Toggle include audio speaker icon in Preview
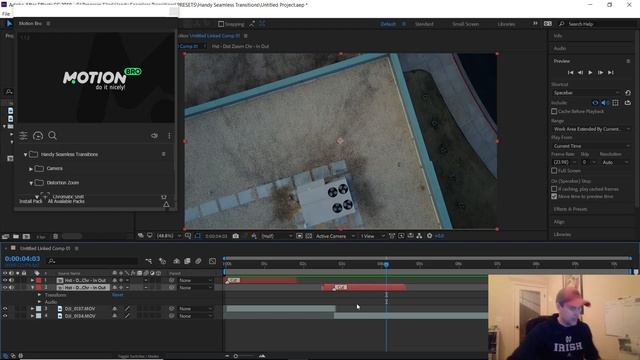The image size is (640, 360). [605, 103]
